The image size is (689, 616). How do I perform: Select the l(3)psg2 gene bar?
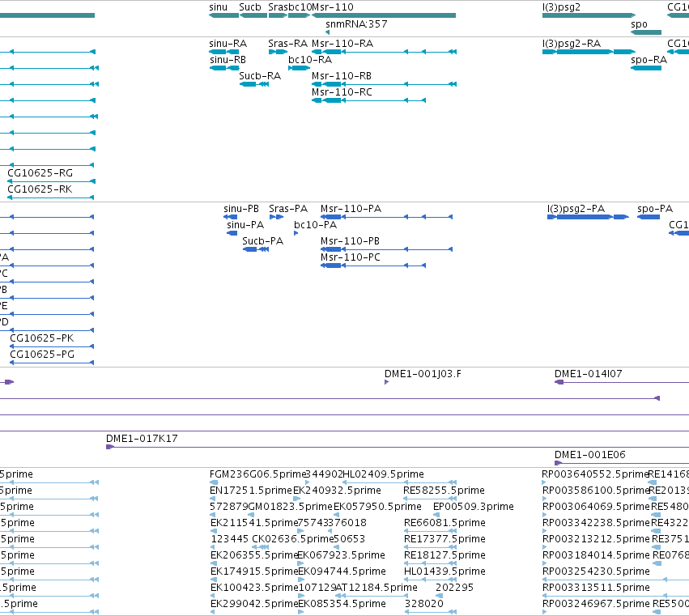coord(589,15)
